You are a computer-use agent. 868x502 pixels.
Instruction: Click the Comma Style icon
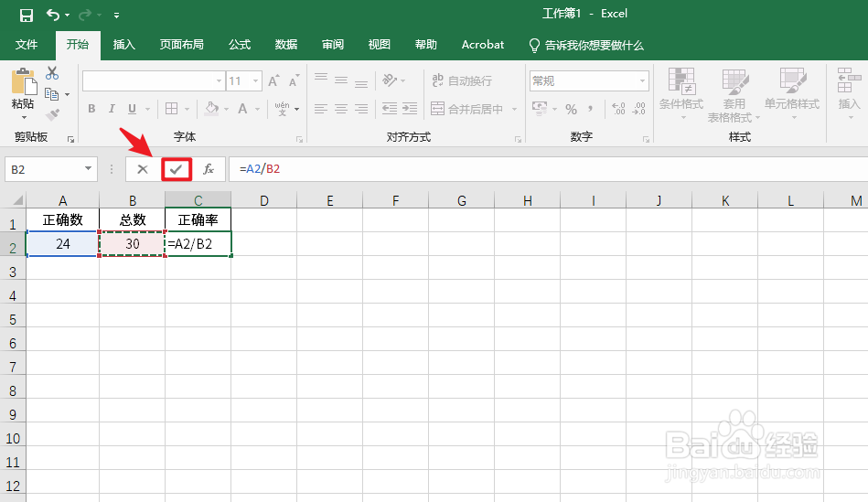pos(591,109)
